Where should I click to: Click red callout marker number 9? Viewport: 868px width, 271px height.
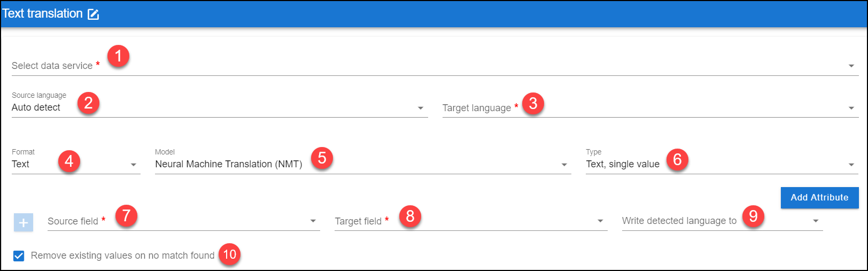coord(753,216)
